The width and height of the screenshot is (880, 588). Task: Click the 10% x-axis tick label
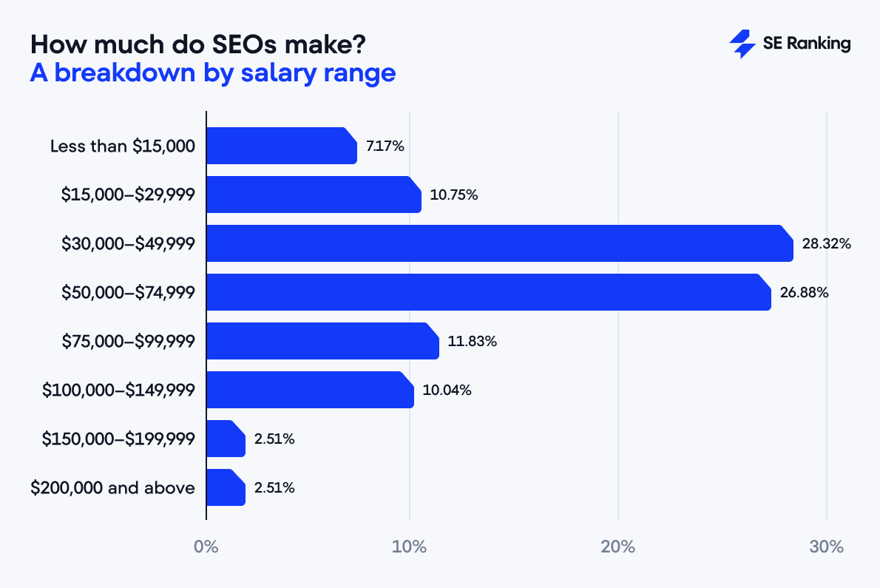point(410,547)
